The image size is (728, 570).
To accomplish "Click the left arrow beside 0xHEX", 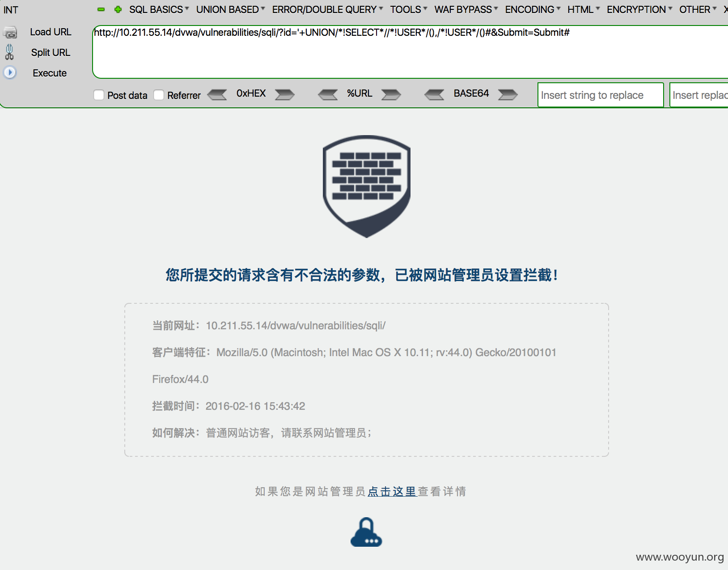I will click(x=218, y=94).
